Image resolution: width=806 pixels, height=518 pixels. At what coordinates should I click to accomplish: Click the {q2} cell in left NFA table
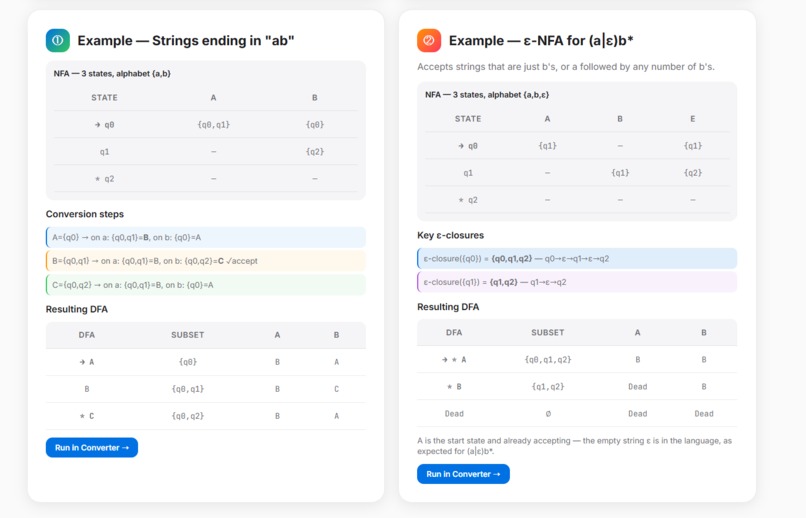point(315,152)
